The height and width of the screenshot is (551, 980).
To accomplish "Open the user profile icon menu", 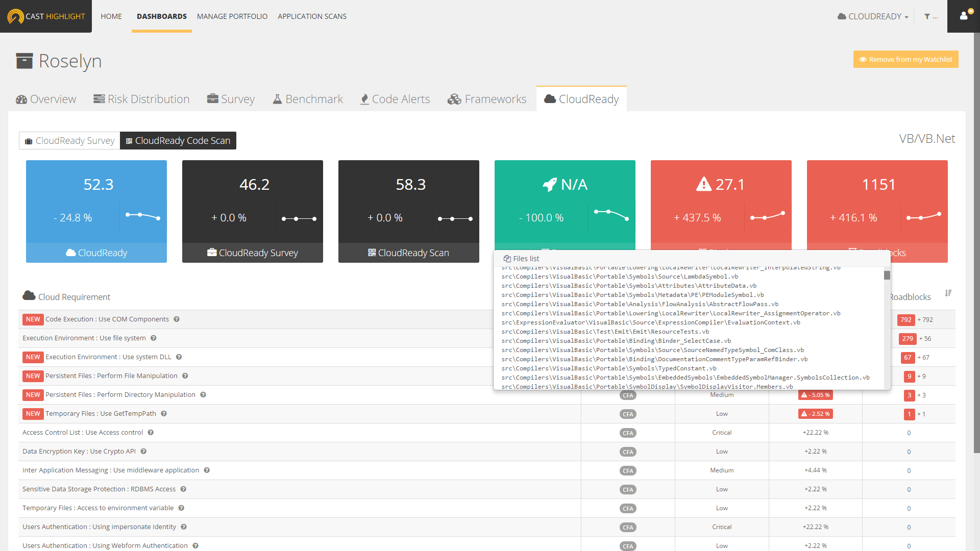I will tap(963, 16).
